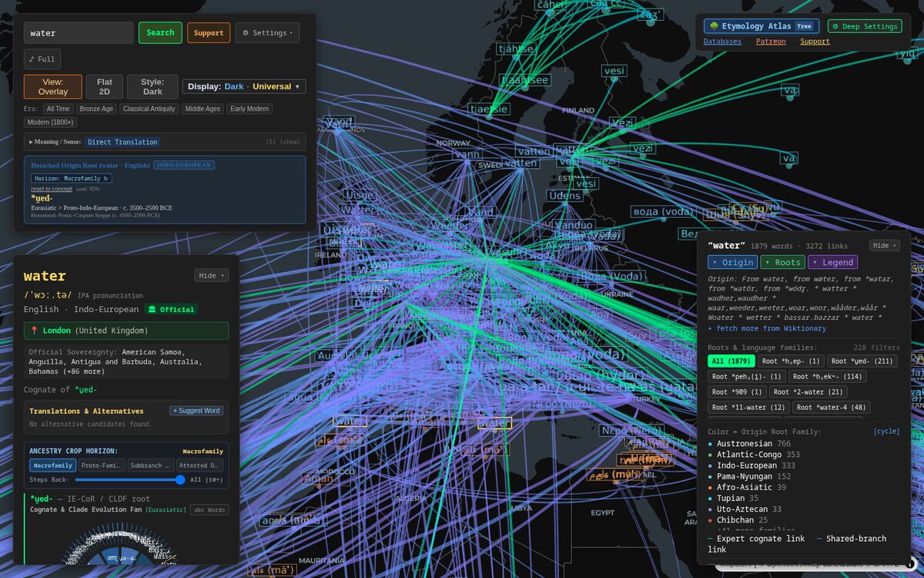Collapse word panel with Hide dropdown
Screen dimensions: 924x578
coord(211,276)
